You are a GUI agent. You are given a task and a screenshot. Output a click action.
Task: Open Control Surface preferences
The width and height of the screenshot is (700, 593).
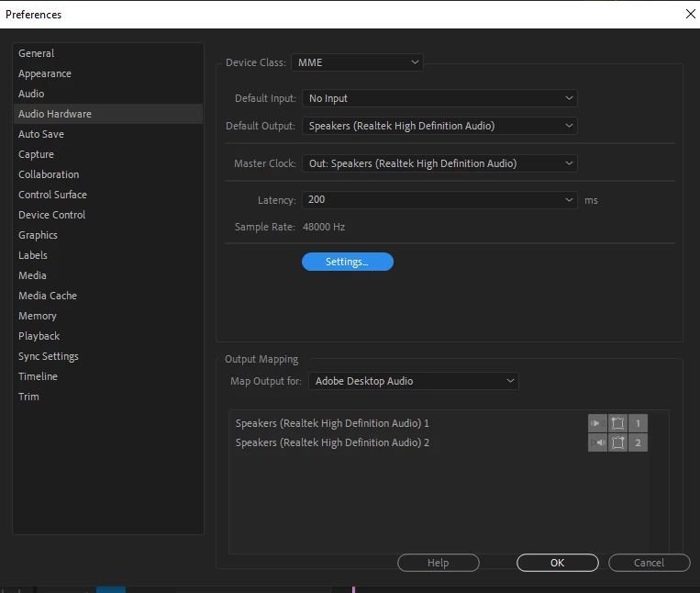108,195
